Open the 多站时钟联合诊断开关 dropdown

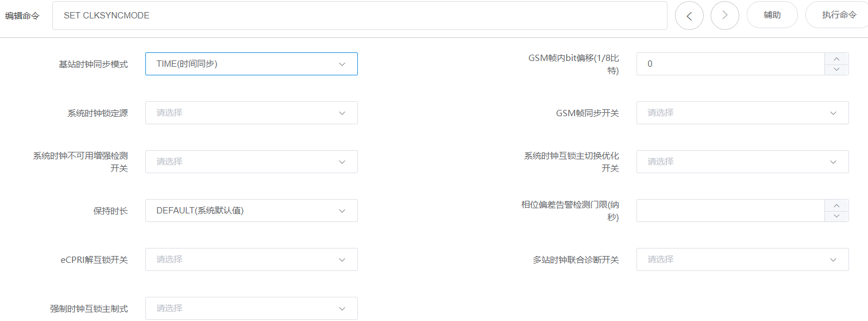[x=743, y=259]
